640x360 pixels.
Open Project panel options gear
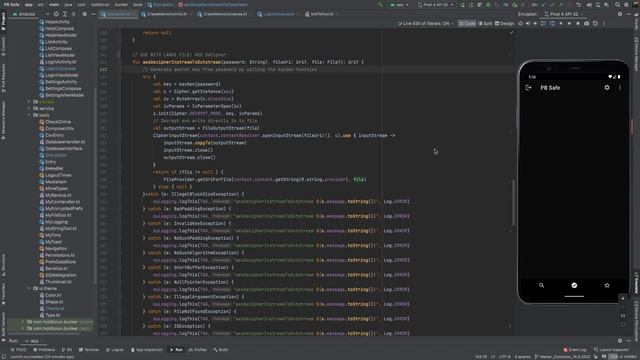84,14
